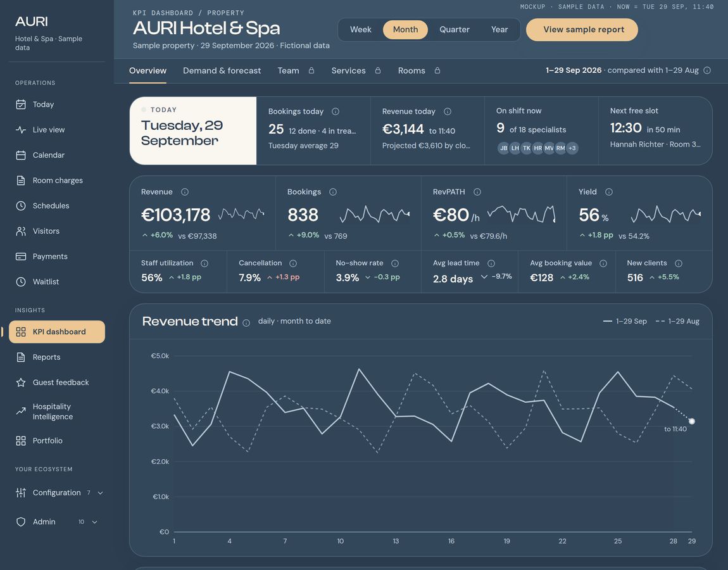Click info icon next to Yield
Image resolution: width=728 pixels, height=570 pixels.
[x=609, y=192]
